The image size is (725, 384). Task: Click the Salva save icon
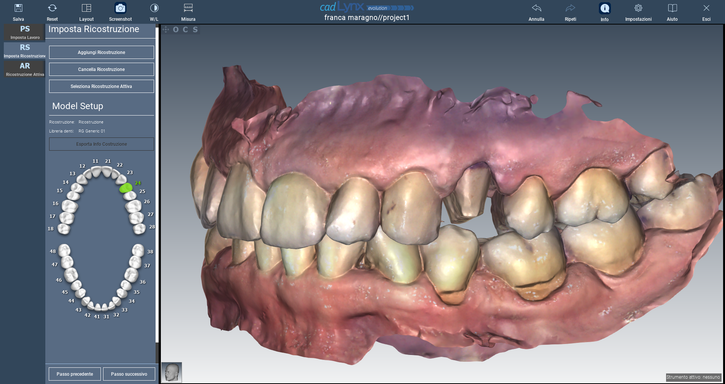18,8
